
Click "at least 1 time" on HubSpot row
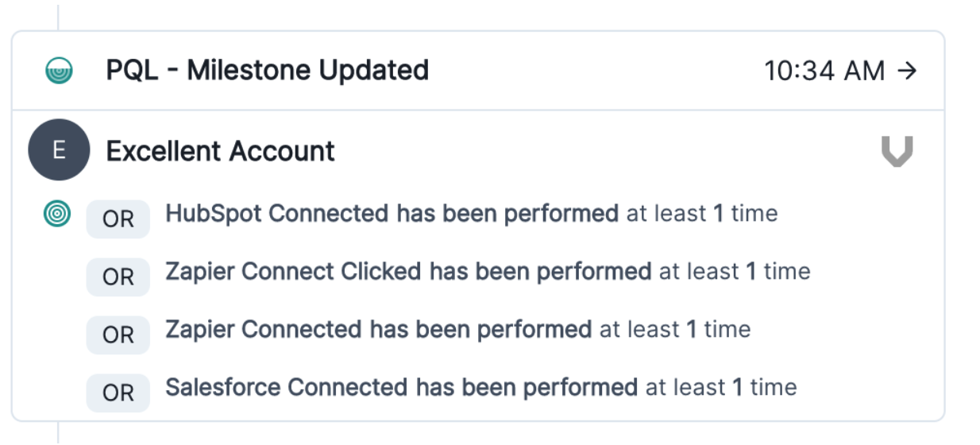click(x=702, y=214)
